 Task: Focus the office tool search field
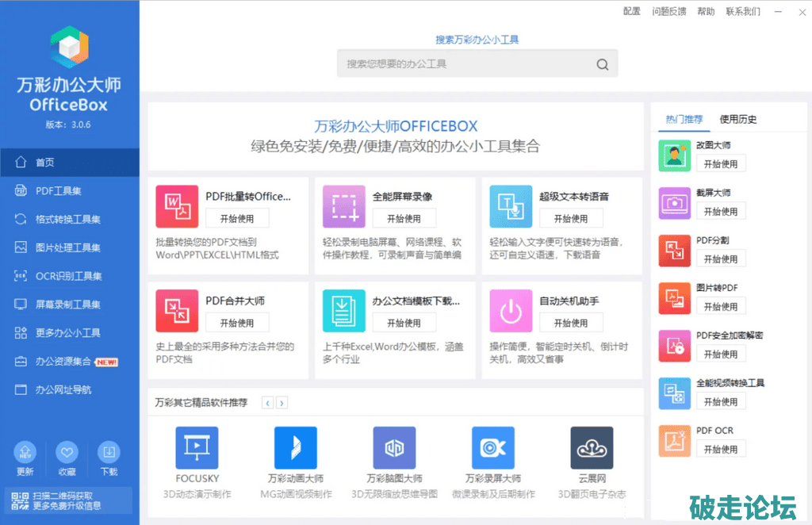(468, 64)
